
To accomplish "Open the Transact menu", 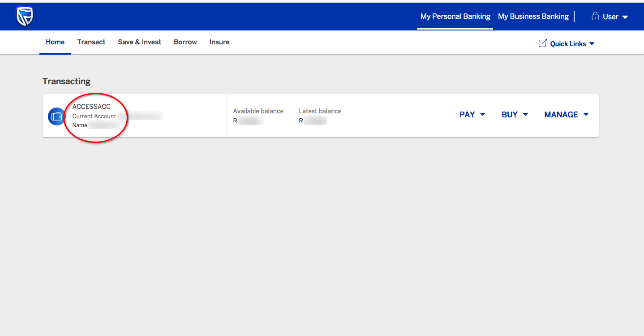I will 91,42.
